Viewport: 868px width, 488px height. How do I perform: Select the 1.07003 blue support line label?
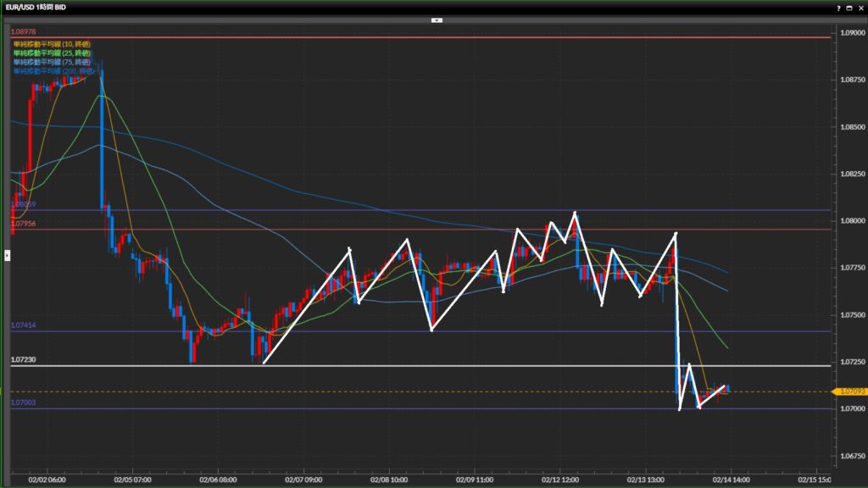pyautogui.click(x=23, y=403)
